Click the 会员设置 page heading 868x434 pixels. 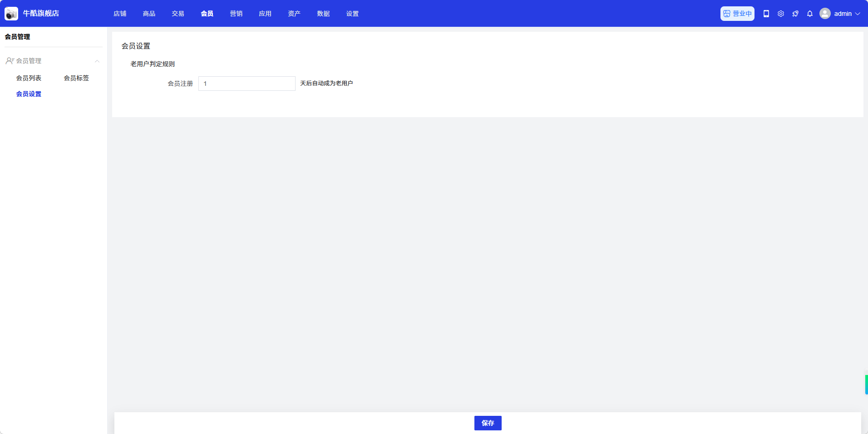click(x=136, y=46)
